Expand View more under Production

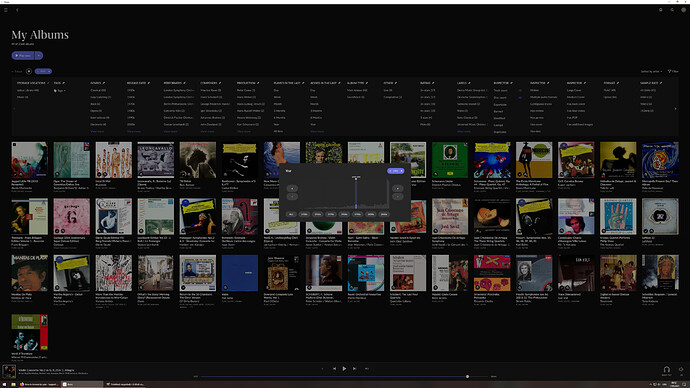(244, 131)
